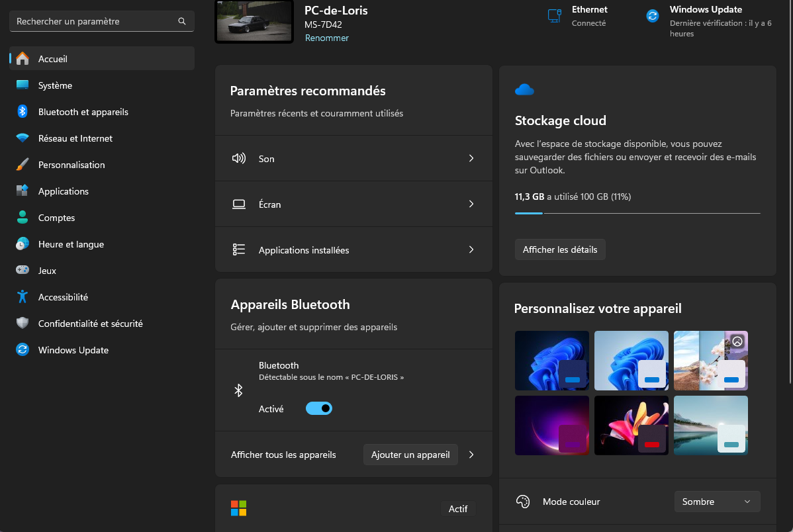The width and height of the screenshot is (793, 532).
Task: Click the PC-de-Loris device name
Action: pyautogui.click(x=336, y=10)
